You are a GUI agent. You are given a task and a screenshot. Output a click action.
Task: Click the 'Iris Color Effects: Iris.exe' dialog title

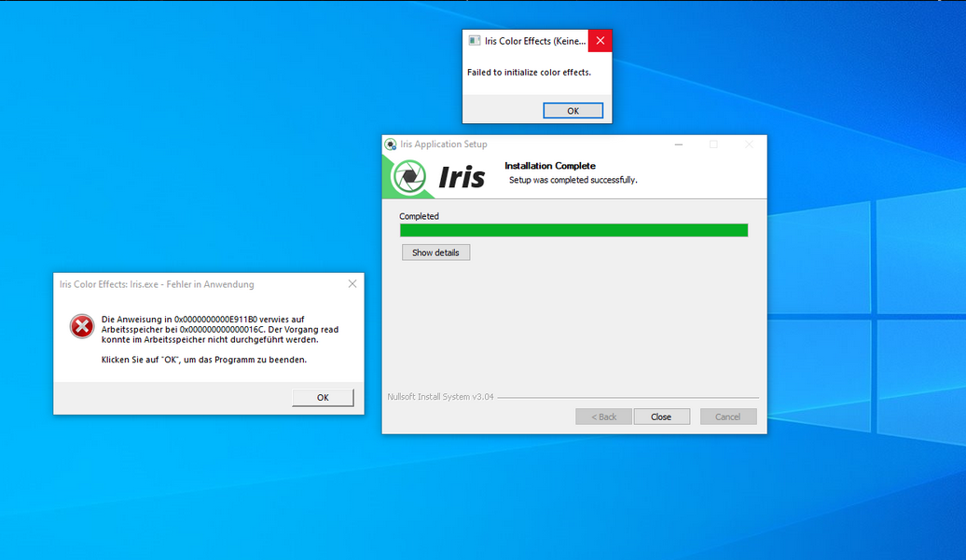157,284
